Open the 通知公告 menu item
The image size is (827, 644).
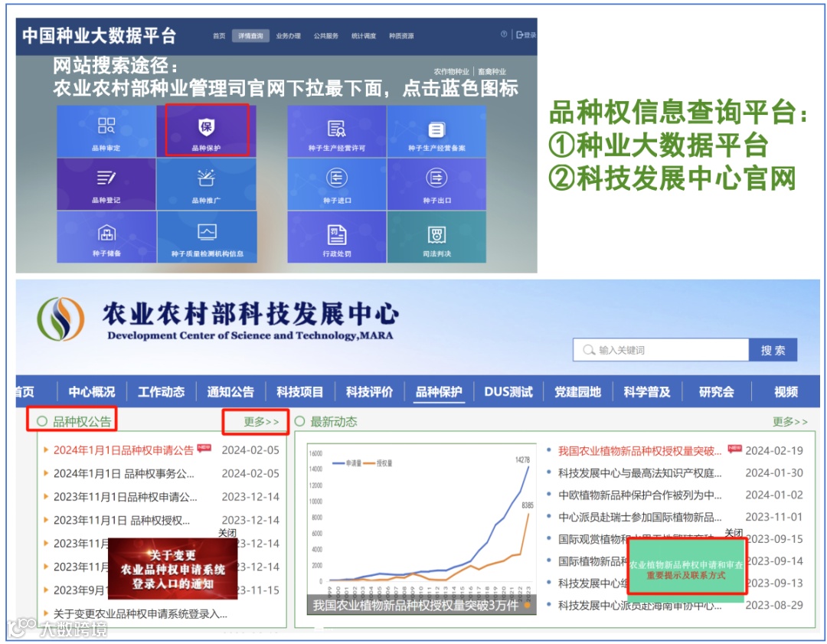(x=230, y=392)
